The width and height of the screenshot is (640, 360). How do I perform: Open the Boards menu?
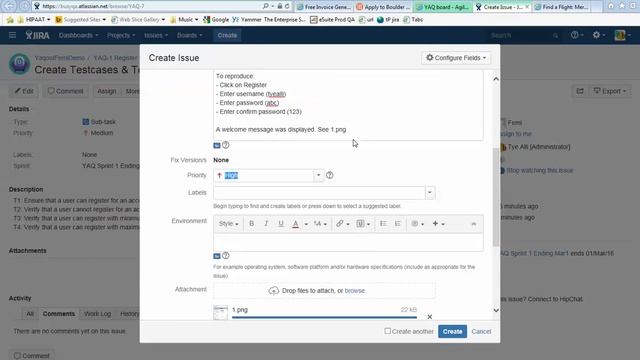(189, 36)
